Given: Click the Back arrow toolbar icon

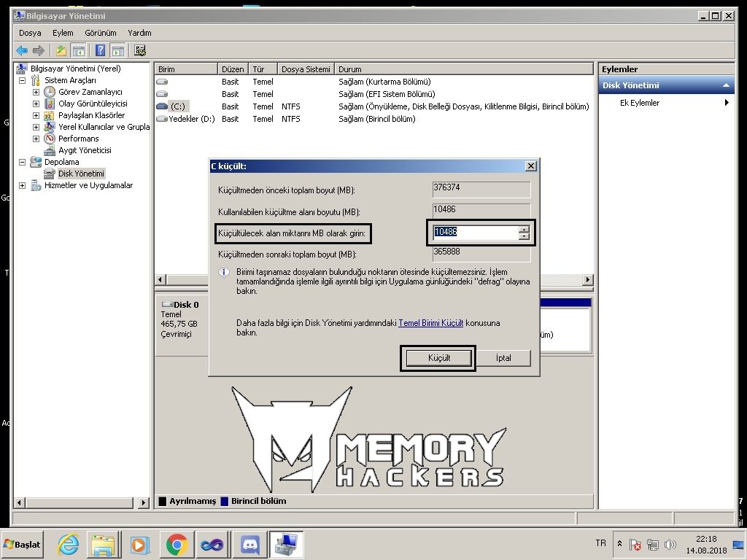Looking at the screenshot, I should (x=22, y=50).
